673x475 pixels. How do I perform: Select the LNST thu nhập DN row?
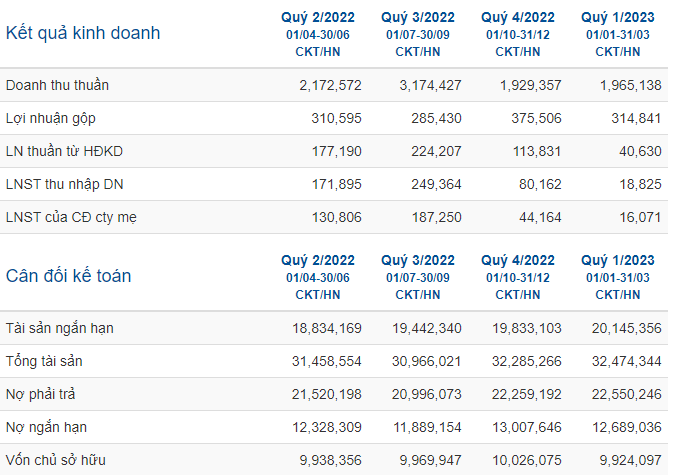(x=334, y=184)
